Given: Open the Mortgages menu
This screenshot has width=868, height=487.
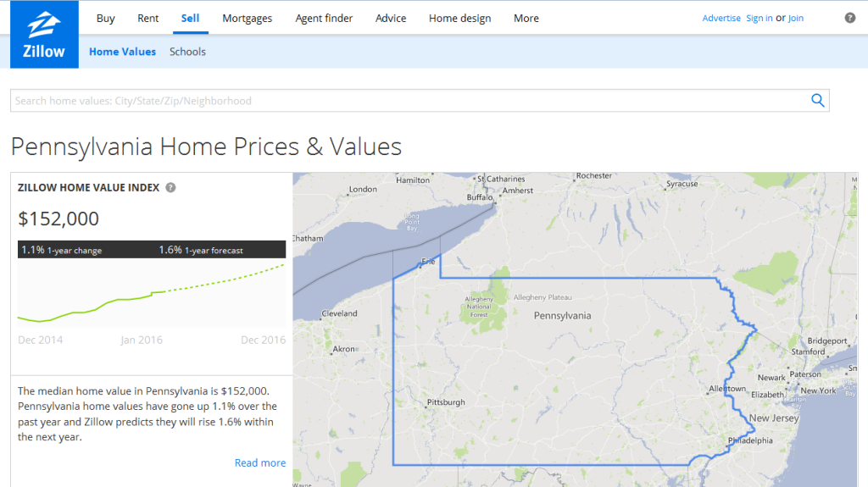Looking at the screenshot, I should tap(247, 19).
